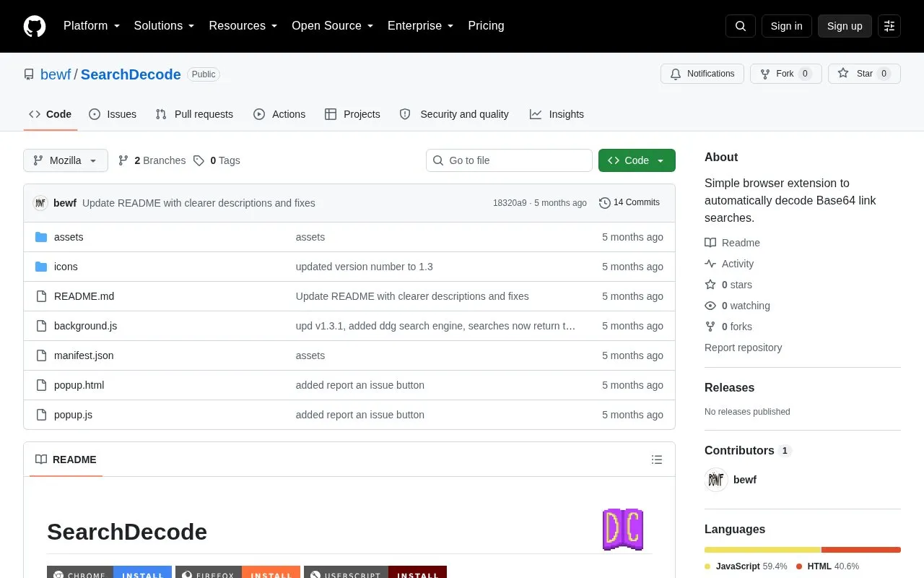Click the README.md file icon
This screenshot has height=578, width=924.
41,296
